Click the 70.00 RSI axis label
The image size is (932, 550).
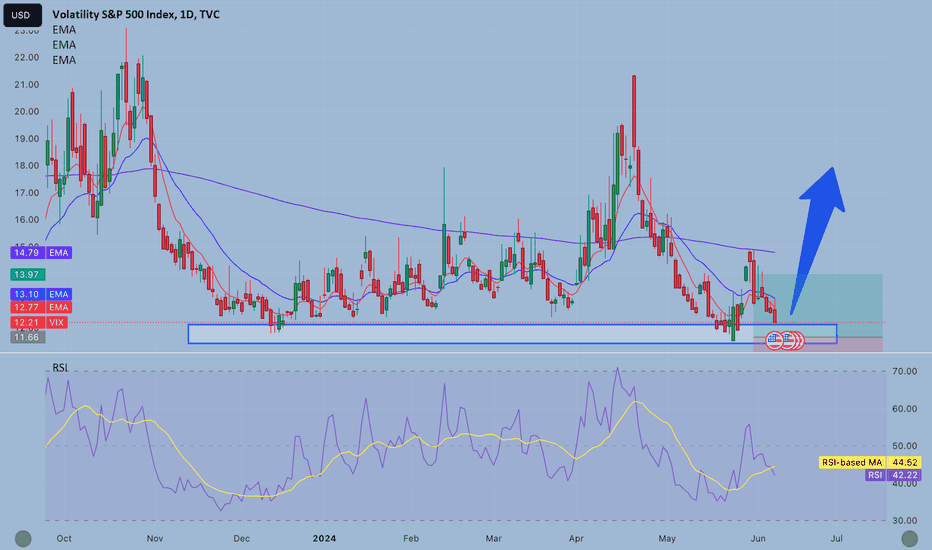(x=905, y=371)
